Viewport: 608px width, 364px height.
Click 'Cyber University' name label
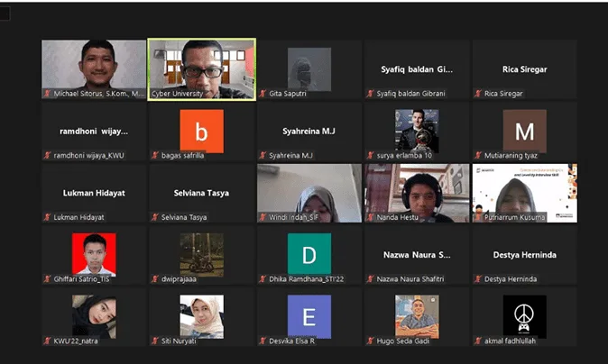pyautogui.click(x=177, y=94)
